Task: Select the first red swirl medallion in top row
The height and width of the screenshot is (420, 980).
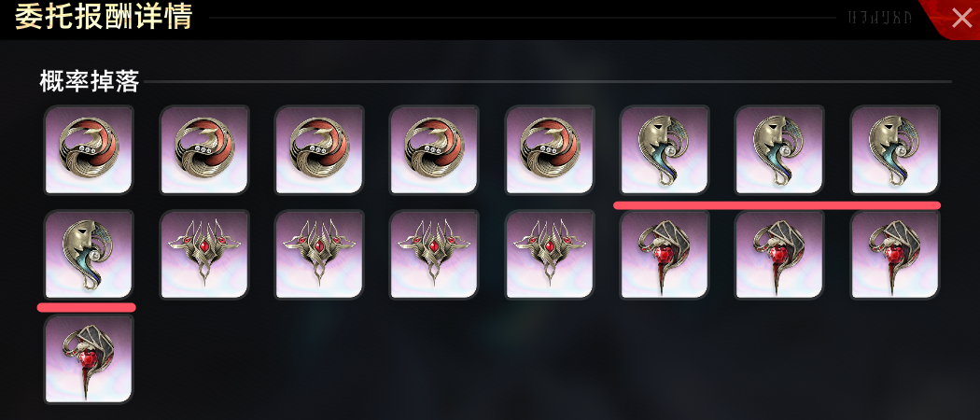Action: click(x=89, y=150)
